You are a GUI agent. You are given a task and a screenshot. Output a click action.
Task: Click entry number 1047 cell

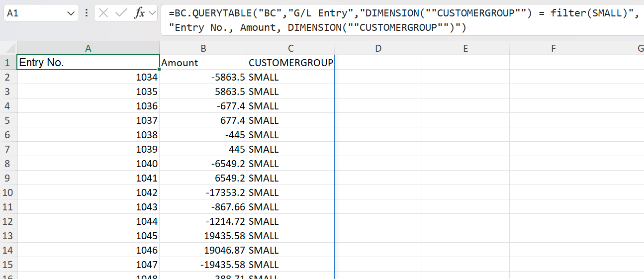(88, 265)
